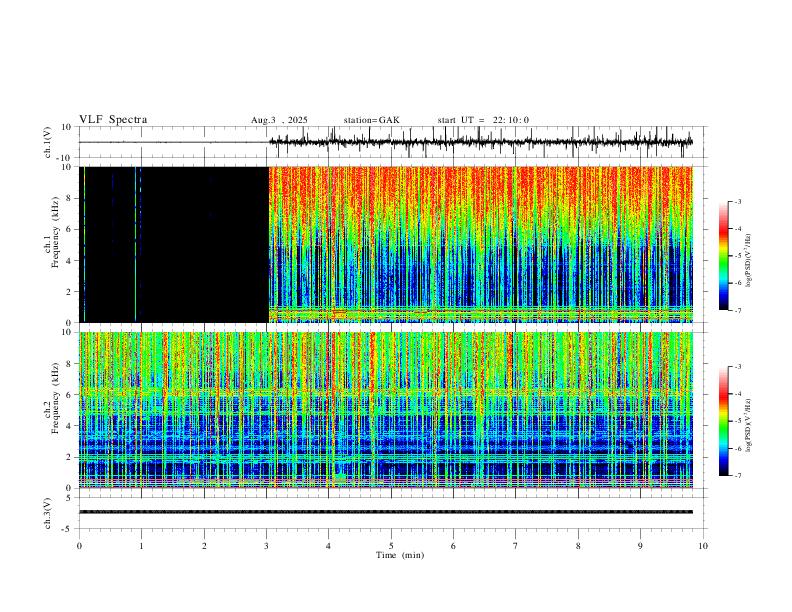This screenshot has width=792, height=612.
Task: Click the ch.3 voltage trace band
Action: click(386, 512)
